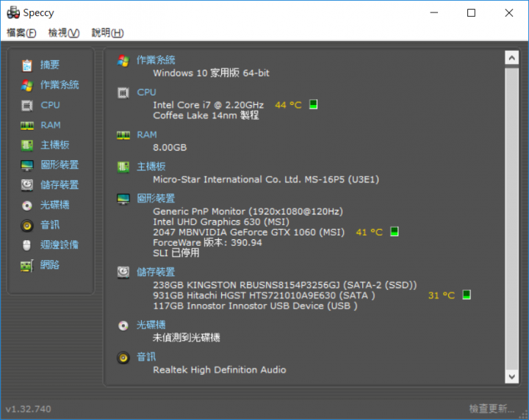Click the GPU 41 °C temperature indicator icon

tap(395, 231)
